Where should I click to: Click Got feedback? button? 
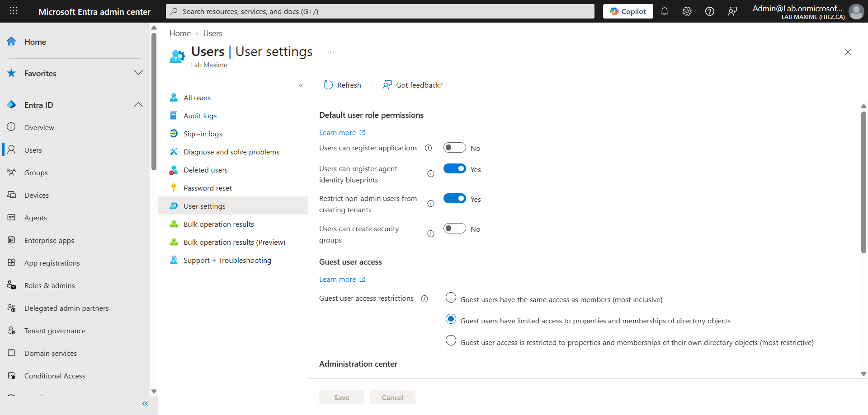click(412, 85)
